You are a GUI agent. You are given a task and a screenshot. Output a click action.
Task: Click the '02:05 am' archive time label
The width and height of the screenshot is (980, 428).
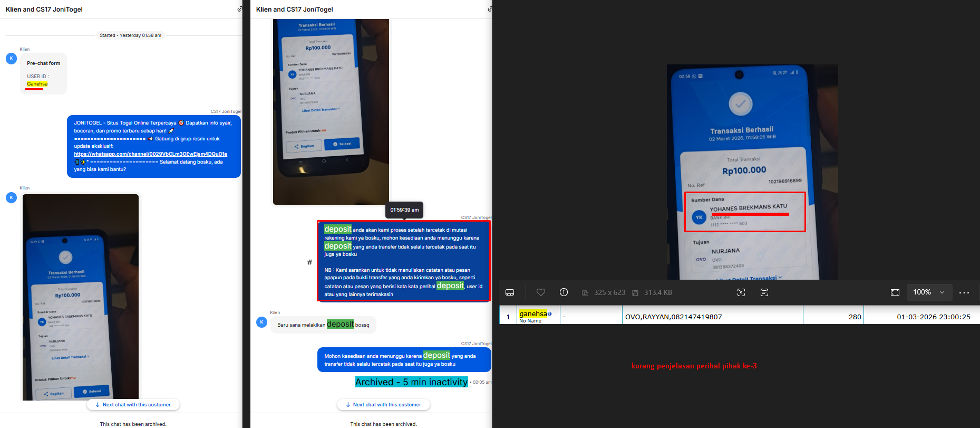point(482,382)
